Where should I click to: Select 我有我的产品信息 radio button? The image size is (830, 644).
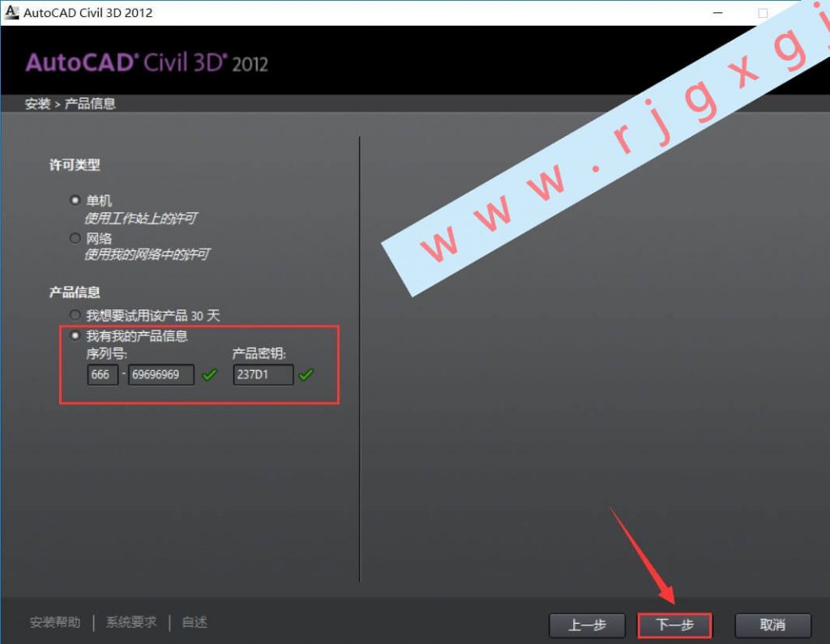(x=75, y=335)
